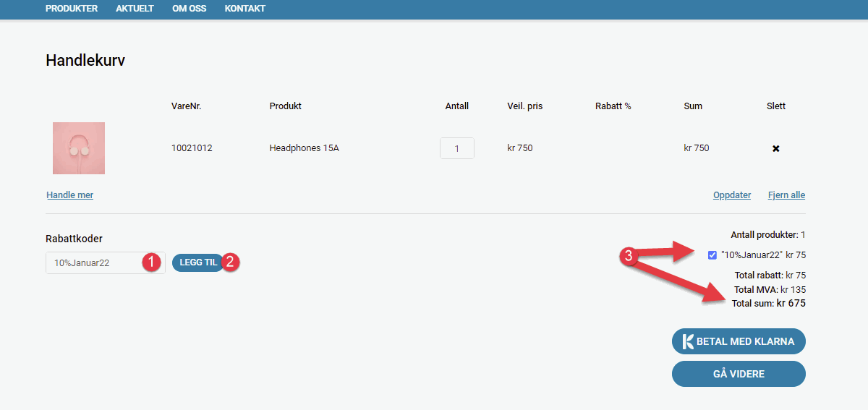Screen dimensions: 868x410
Task: Click the Sum column header
Action: pos(693,106)
